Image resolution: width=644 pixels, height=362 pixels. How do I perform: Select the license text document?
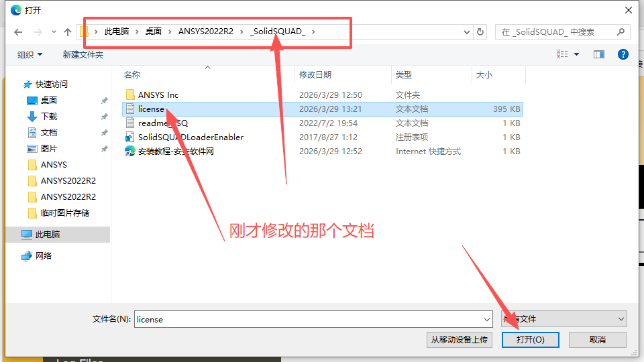pyautogui.click(x=323, y=109)
